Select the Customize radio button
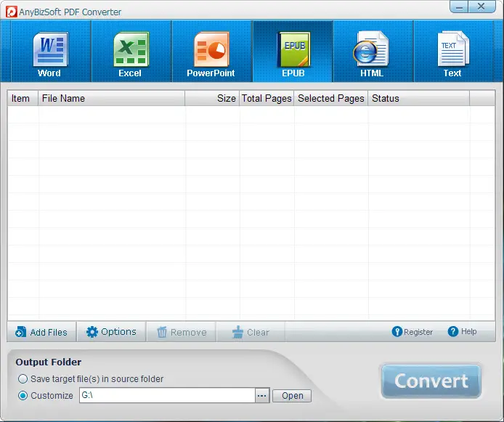Image resolution: width=504 pixels, height=422 pixels. (23, 395)
